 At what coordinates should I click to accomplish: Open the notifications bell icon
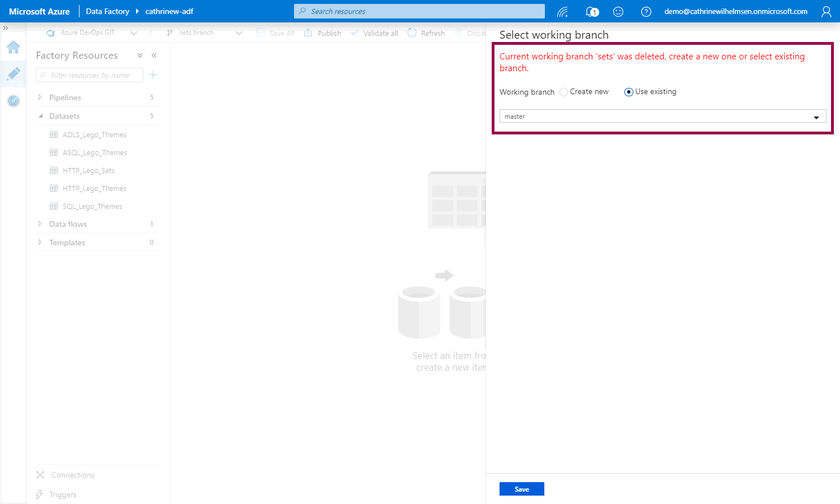click(591, 12)
